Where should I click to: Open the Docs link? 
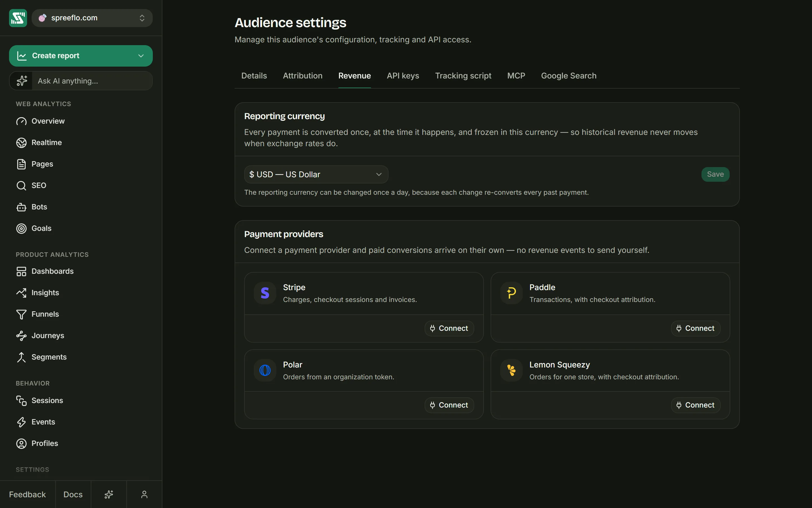[73, 494]
